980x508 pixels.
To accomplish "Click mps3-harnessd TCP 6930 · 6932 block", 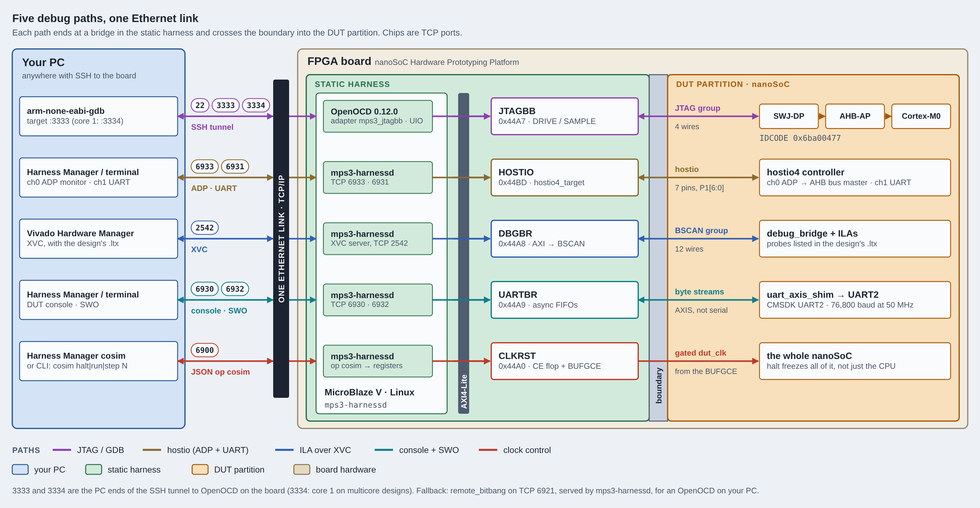I will (378, 300).
